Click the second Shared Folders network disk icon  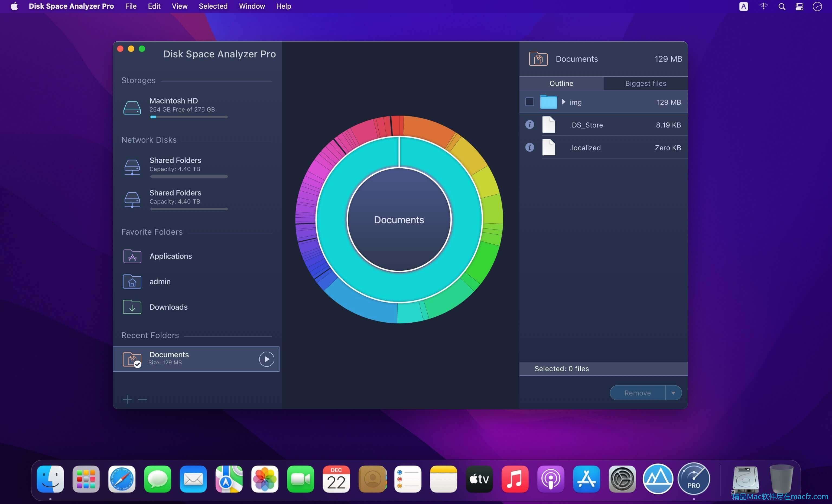pos(132,199)
